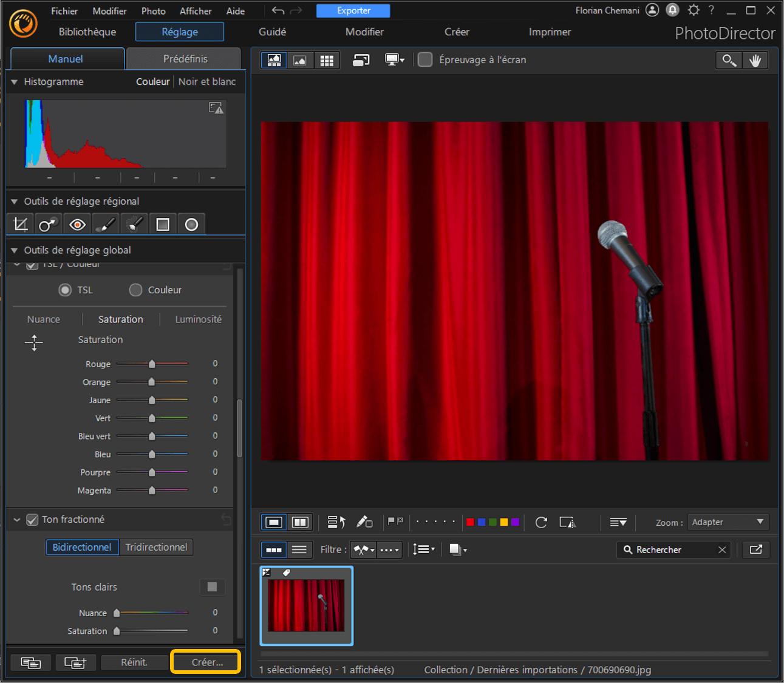Enable the Épreuvage à l'écran checkbox
Screen dimensions: 784x683
[425, 59]
